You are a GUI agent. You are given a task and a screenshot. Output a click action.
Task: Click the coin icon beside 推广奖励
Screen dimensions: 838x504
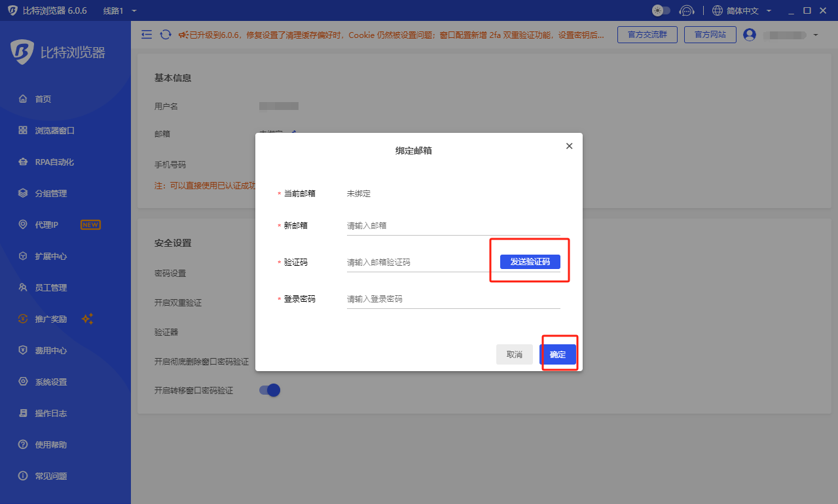pyautogui.click(x=23, y=319)
